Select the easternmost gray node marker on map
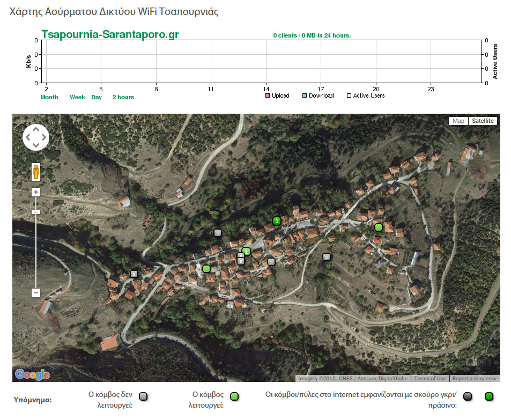Viewport: 511px width, 420px height. [x=326, y=257]
